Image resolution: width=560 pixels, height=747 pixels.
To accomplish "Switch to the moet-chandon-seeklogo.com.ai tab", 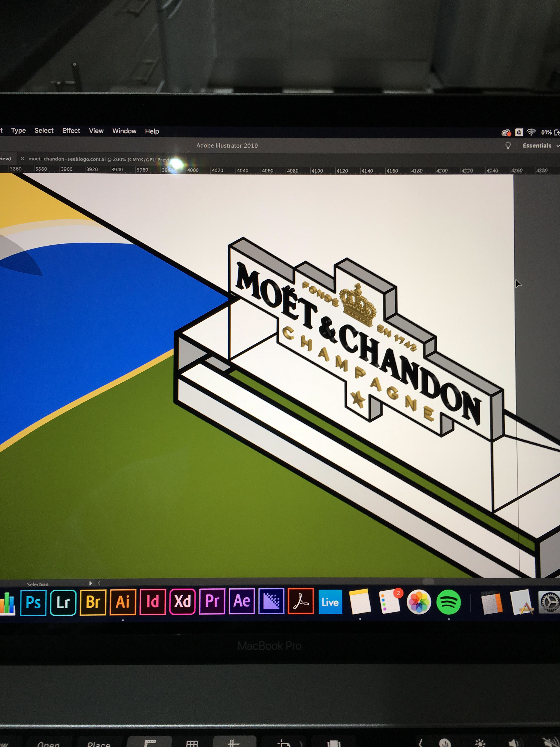I will click(101, 159).
